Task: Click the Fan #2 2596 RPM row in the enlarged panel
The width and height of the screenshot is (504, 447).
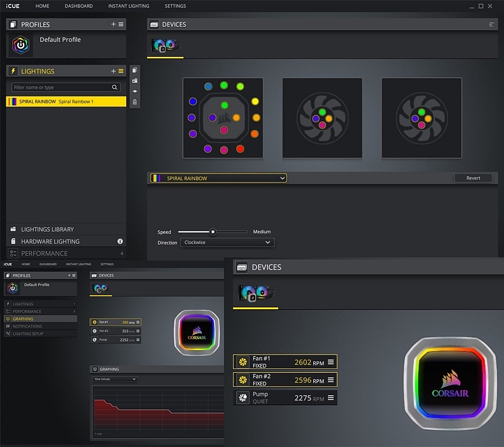Action: [285, 380]
